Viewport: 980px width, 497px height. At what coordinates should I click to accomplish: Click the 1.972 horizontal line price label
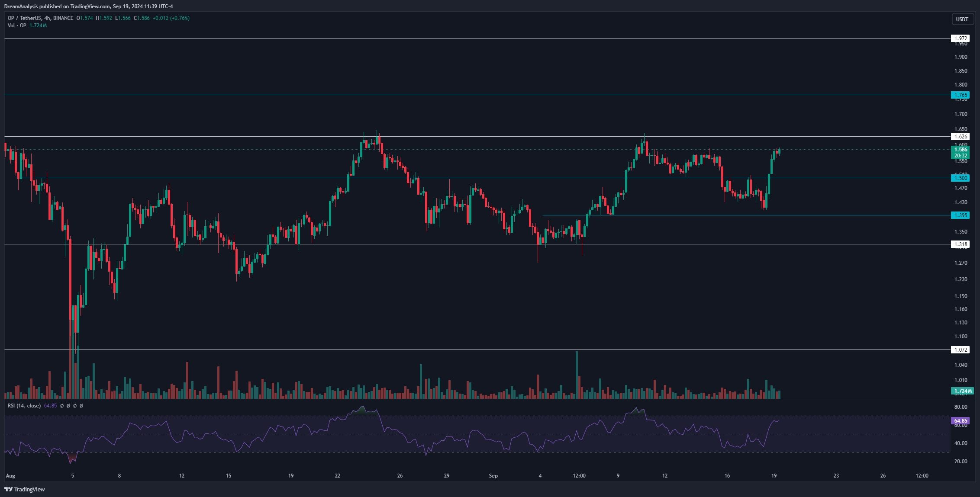click(960, 38)
